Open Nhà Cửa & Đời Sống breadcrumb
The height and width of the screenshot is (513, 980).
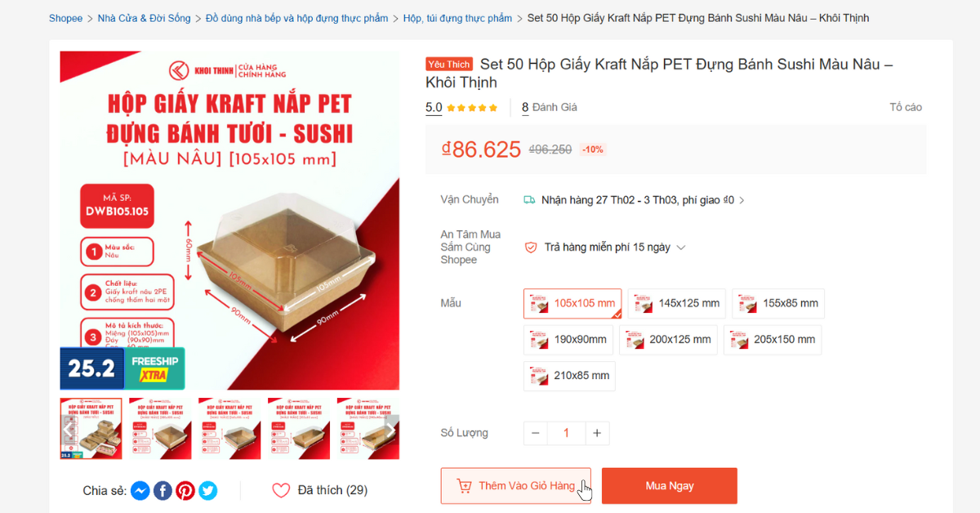point(144,18)
